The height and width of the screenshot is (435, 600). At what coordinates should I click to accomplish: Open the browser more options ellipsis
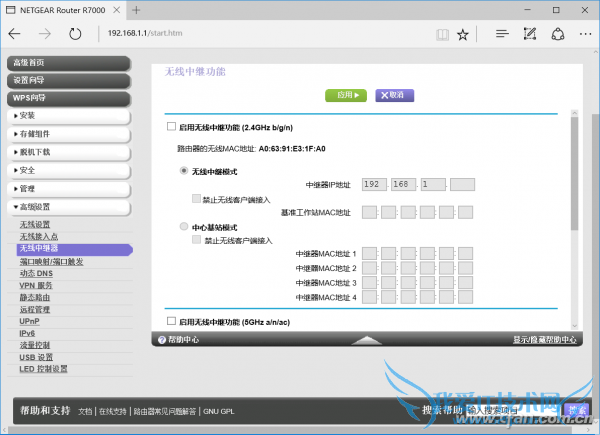click(x=585, y=34)
